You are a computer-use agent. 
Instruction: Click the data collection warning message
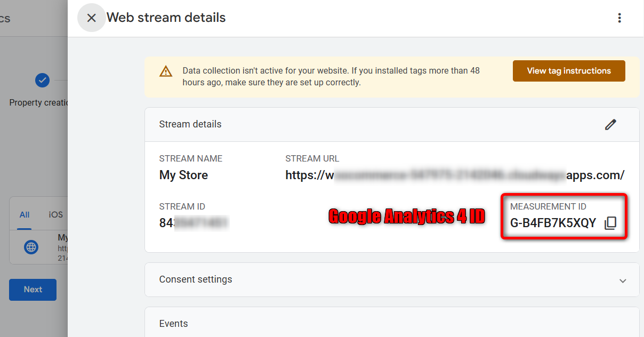[x=331, y=77]
